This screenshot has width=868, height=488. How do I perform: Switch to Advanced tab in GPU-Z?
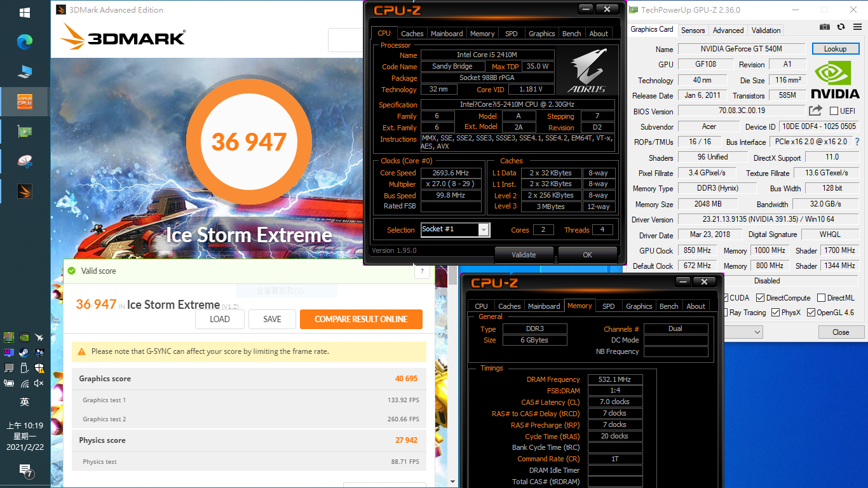click(728, 30)
